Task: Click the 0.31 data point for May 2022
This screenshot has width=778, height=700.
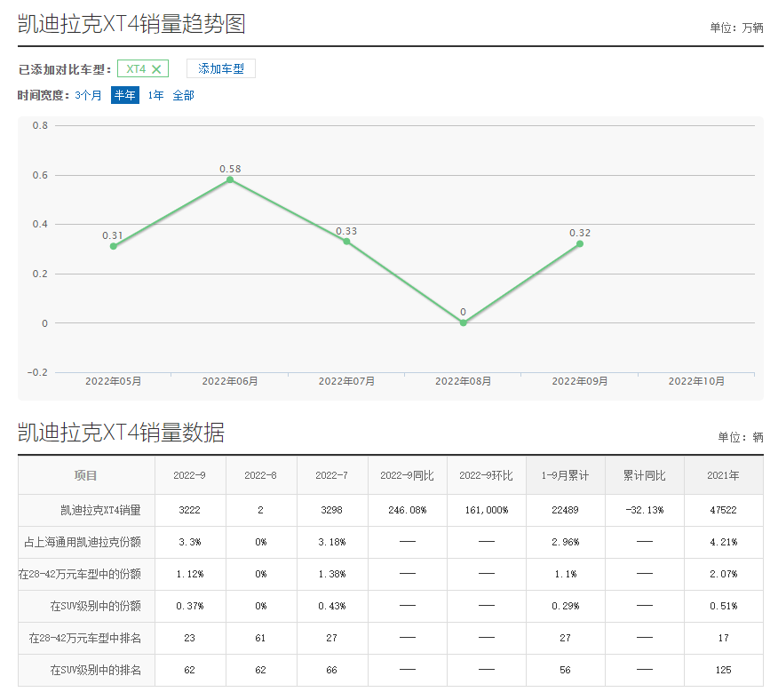Action: coord(113,246)
